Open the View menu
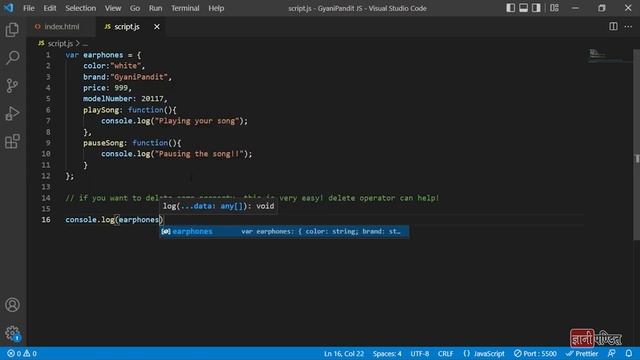The height and width of the screenshot is (360, 640). coord(113,8)
